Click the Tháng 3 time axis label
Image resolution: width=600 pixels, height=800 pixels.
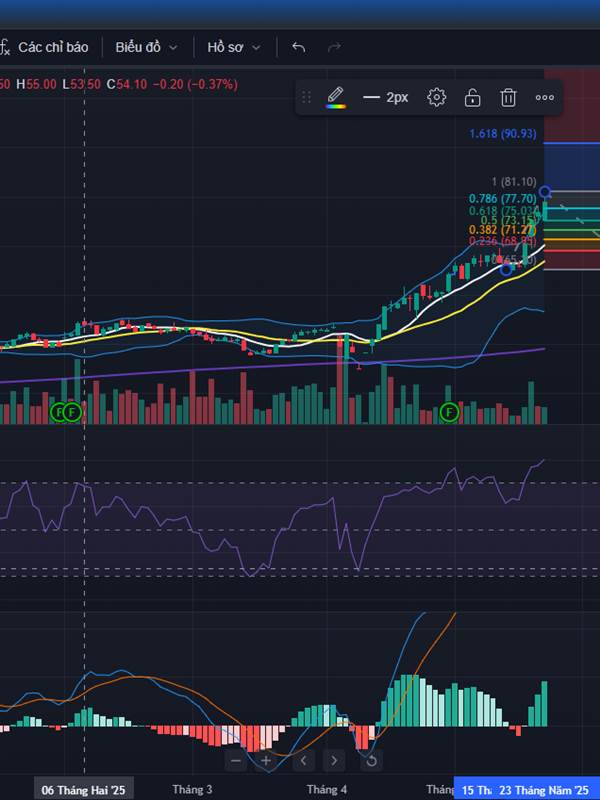click(x=192, y=790)
